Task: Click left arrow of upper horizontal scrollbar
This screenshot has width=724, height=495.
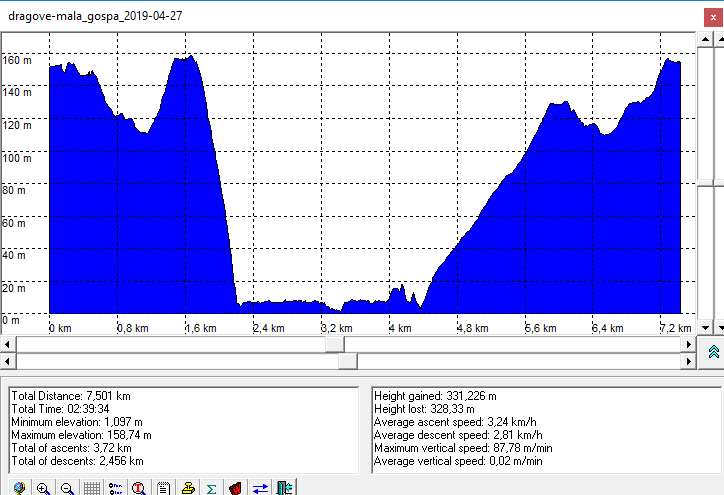Action: click(8, 344)
